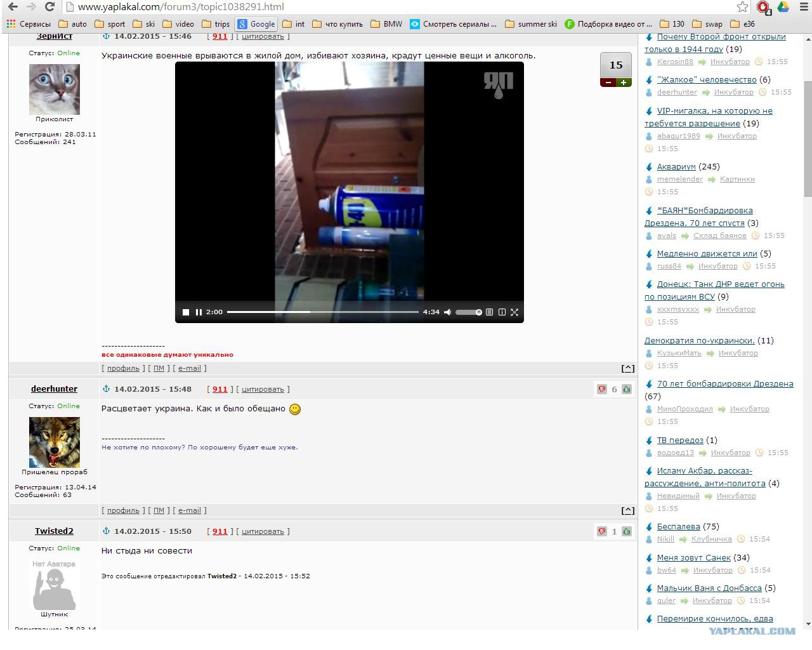Open the e36 bookmarks folder
812x650 pixels.
742,24
